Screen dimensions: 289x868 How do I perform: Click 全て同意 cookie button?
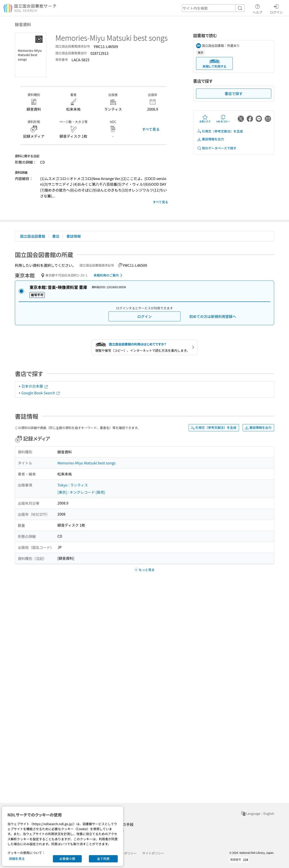point(103,859)
